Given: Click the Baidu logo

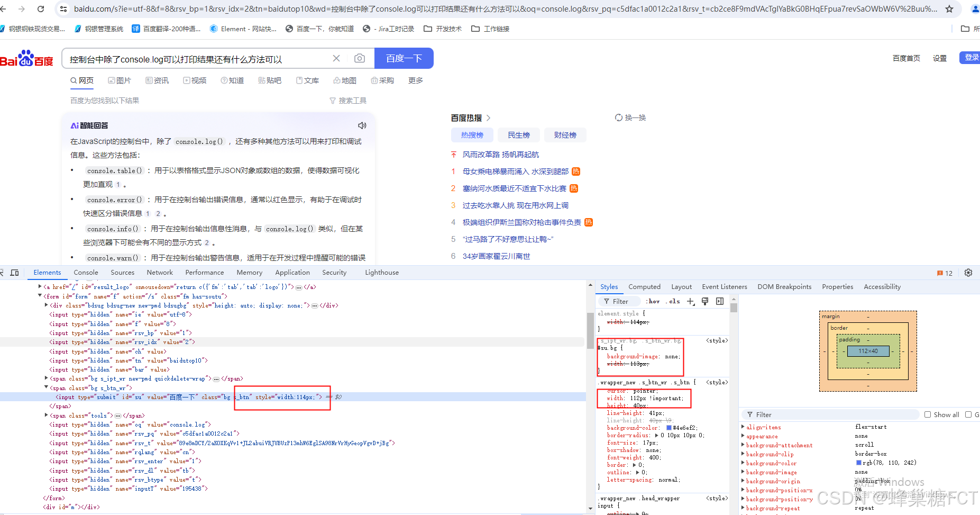Looking at the screenshot, I should pyautogui.click(x=26, y=58).
